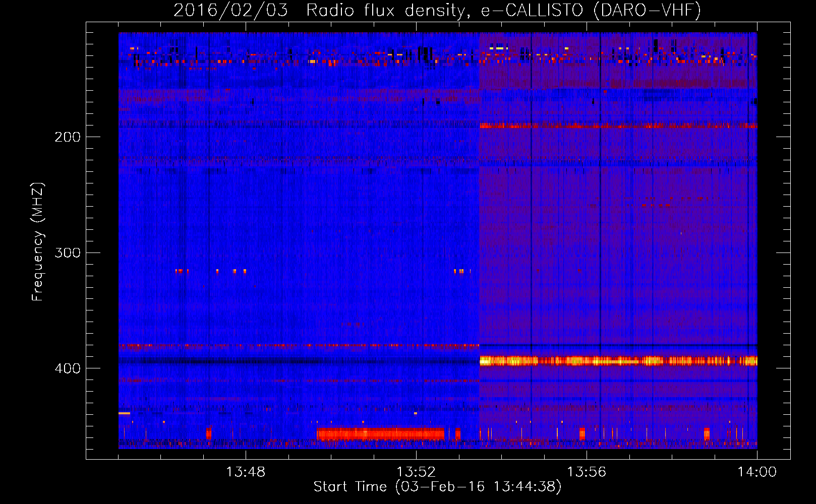816x504 pixels.
Task: Click the '13:52' time tick label
Action: (x=416, y=472)
